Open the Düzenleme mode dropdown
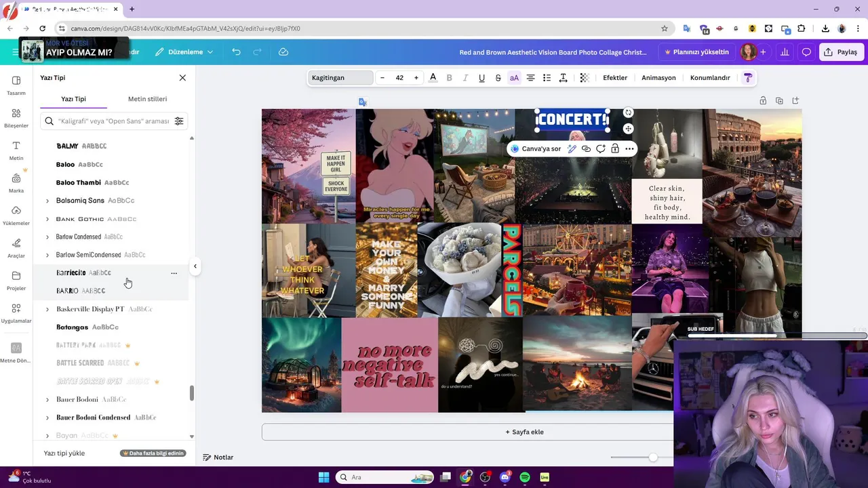 coord(184,52)
